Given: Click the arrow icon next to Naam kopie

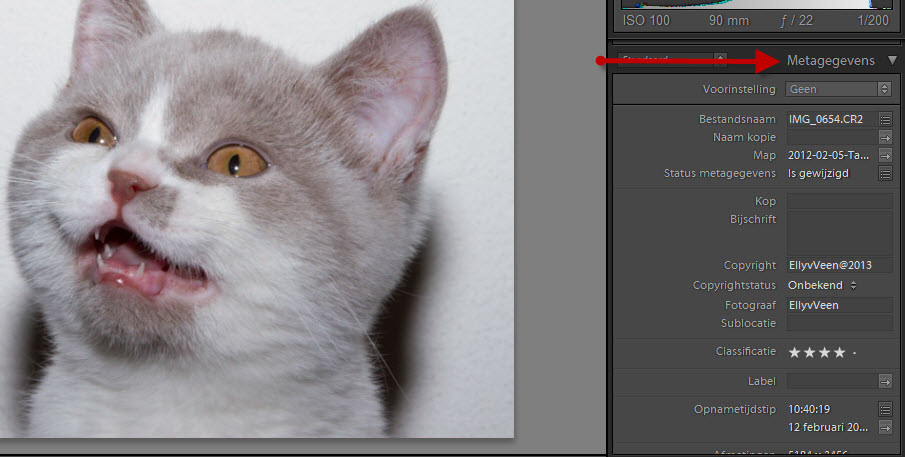Looking at the screenshot, I should 885,137.
